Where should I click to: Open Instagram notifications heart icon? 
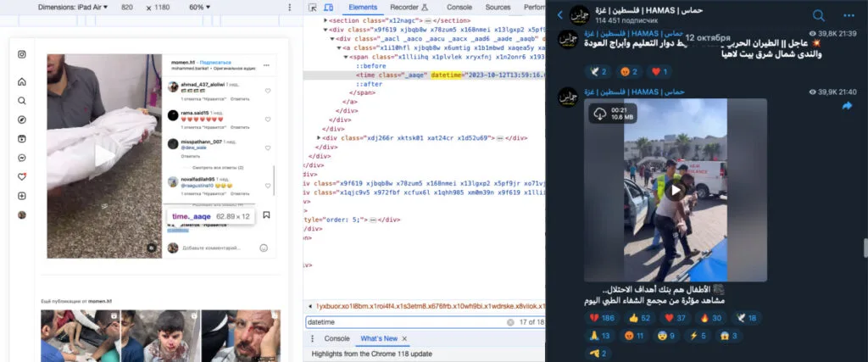(x=22, y=176)
